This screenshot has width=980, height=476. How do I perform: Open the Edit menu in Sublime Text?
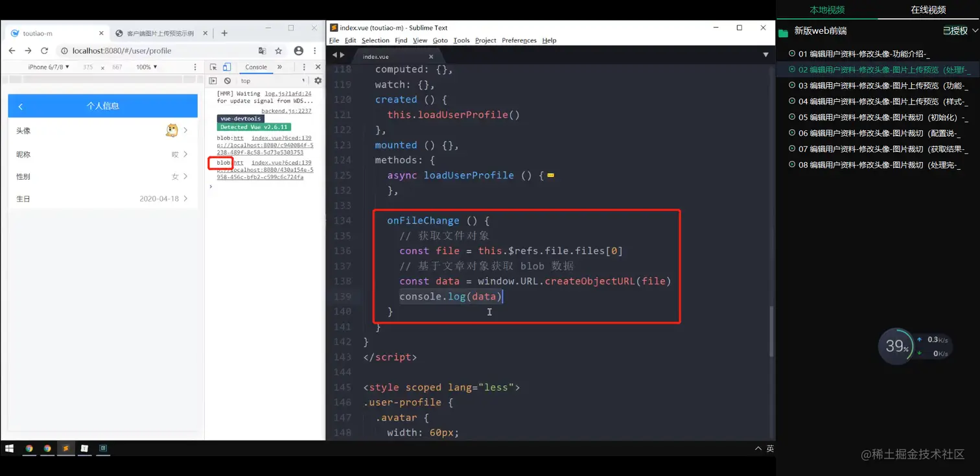350,40
